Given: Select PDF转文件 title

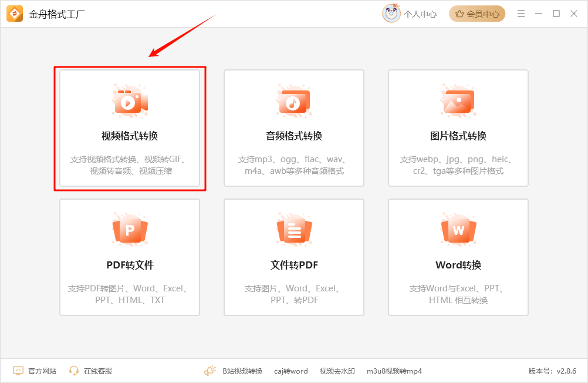Looking at the screenshot, I should pyautogui.click(x=130, y=265).
